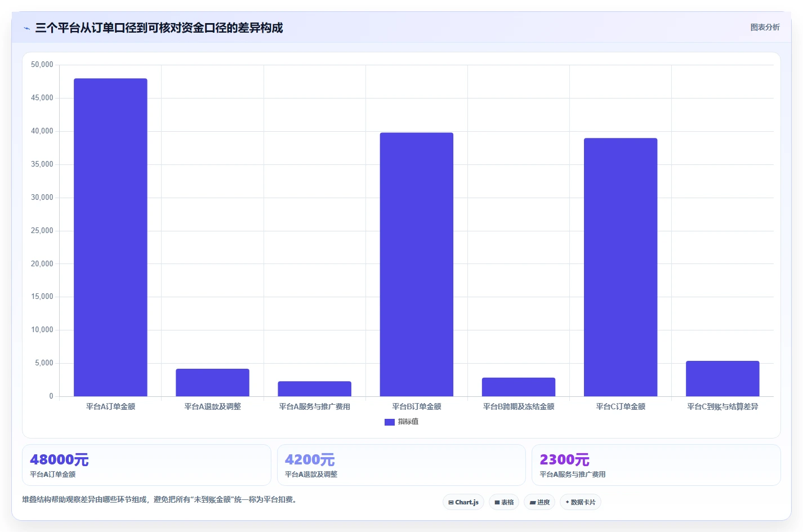Click the x-axis label 平台A退款及调整
The height and width of the screenshot is (532, 803).
212,406
